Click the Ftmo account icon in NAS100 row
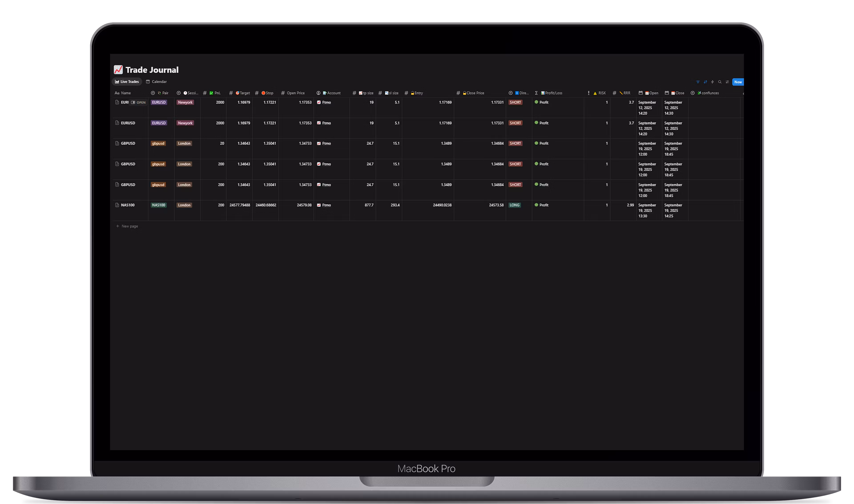 pyautogui.click(x=319, y=205)
